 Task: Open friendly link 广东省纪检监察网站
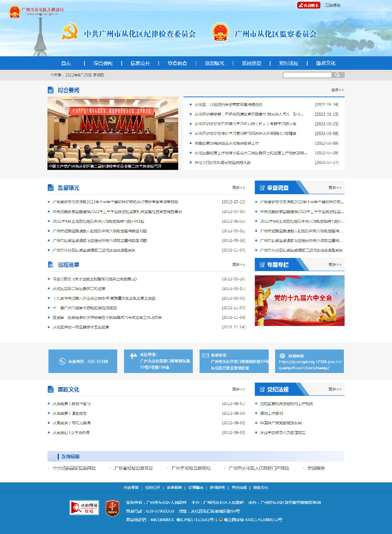[133, 468]
